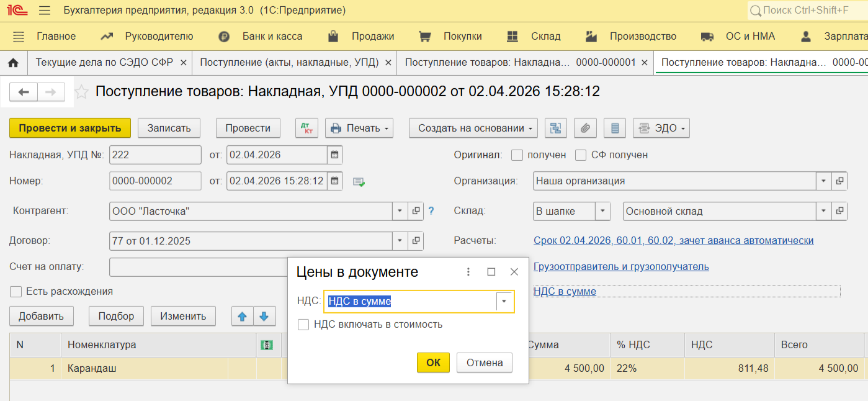Expand the Организация dropdown list
Viewport: 868px width, 401px height.
click(x=823, y=181)
